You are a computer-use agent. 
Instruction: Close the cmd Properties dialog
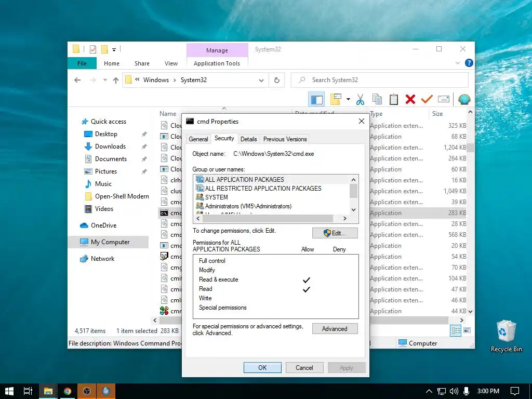[362, 122]
